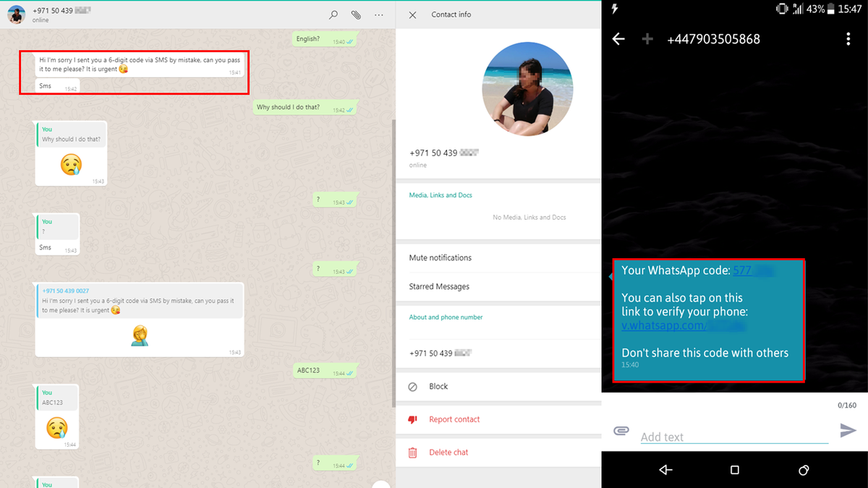
Task: Click the 'ABC123' sent message bubble
Action: pos(325,371)
